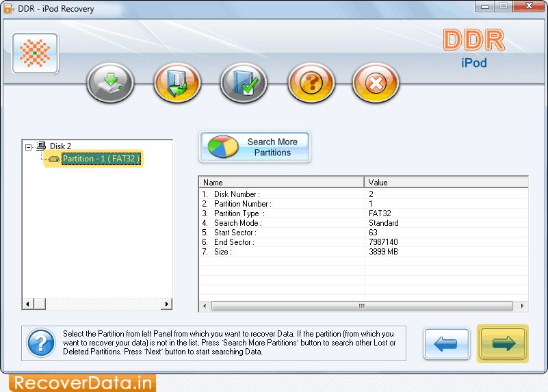548x392 pixels.
Task: Select the 'End Sector :' row
Action: tap(363, 242)
